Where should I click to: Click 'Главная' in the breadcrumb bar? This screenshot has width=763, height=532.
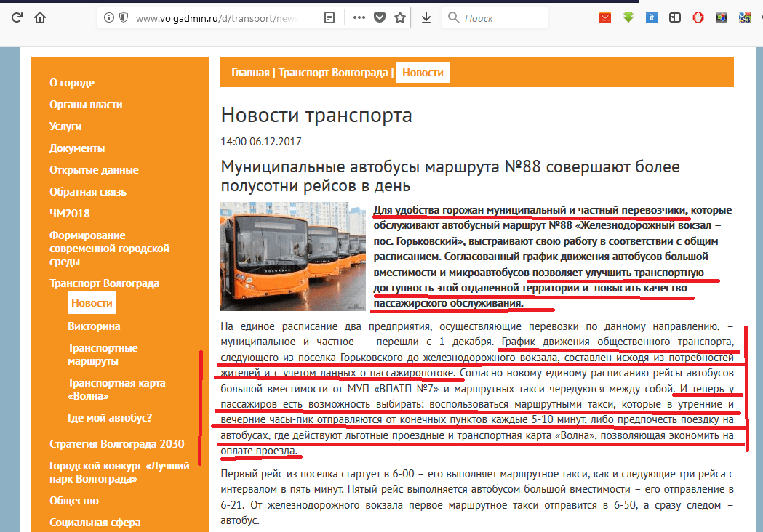coord(250,73)
